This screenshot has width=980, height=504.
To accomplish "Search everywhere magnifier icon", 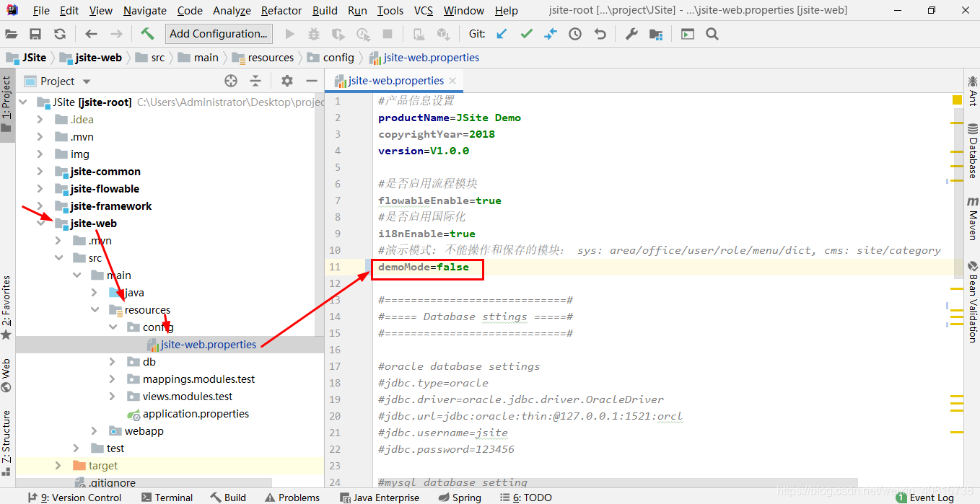I will pyautogui.click(x=712, y=34).
